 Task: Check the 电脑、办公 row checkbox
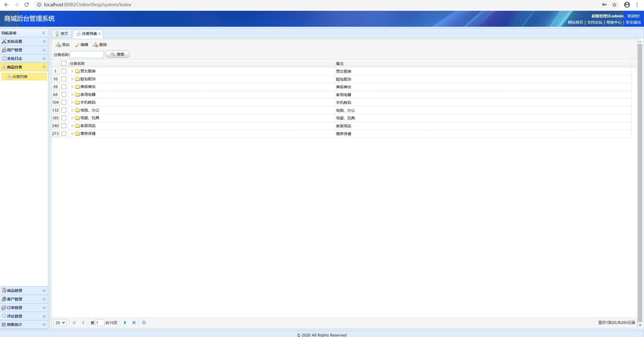pos(64,110)
